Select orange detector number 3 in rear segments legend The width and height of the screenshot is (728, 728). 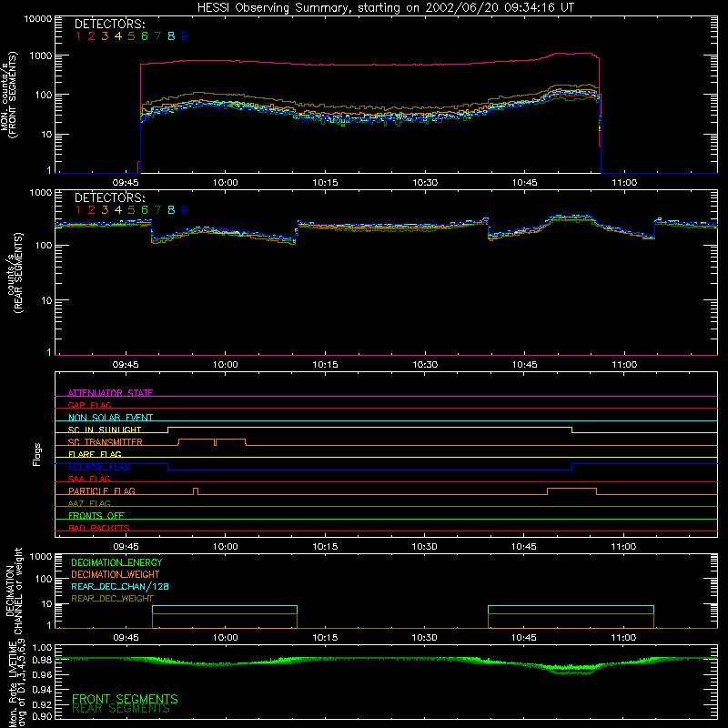[x=105, y=210]
